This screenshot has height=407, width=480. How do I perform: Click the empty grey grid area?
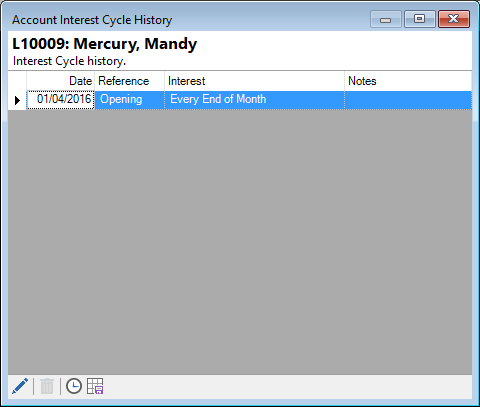[x=240, y=242]
